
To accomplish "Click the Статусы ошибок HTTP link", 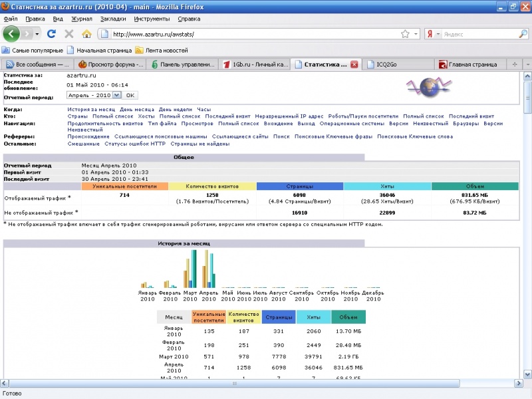I will pyautogui.click(x=134, y=143).
